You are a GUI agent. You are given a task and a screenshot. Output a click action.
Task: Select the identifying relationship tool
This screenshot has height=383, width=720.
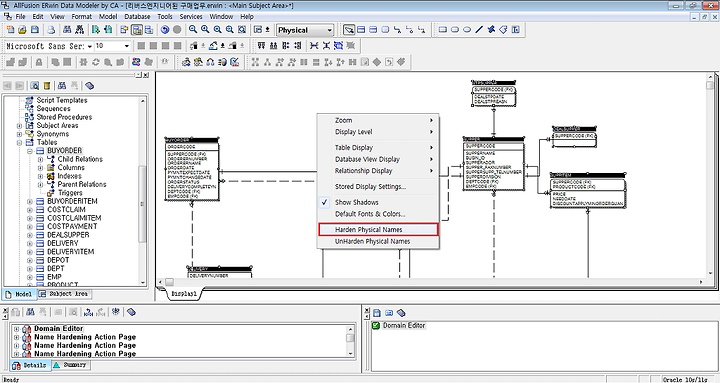click(397, 30)
